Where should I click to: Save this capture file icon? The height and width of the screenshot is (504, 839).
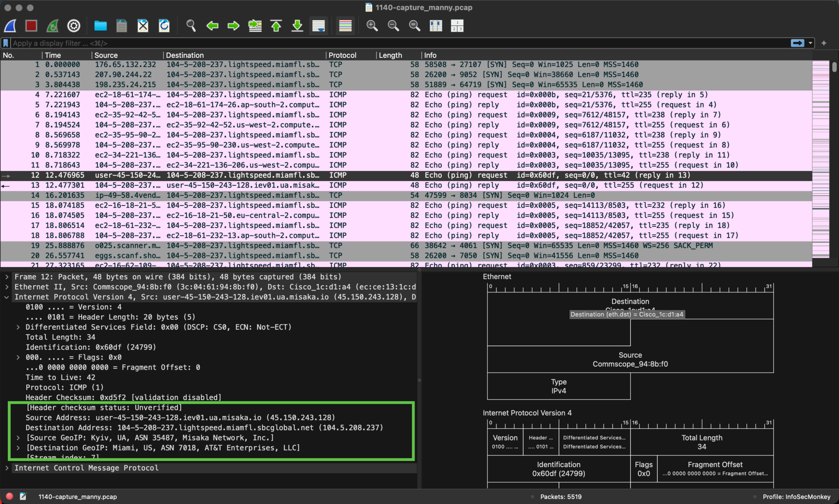pyautogui.click(x=122, y=26)
